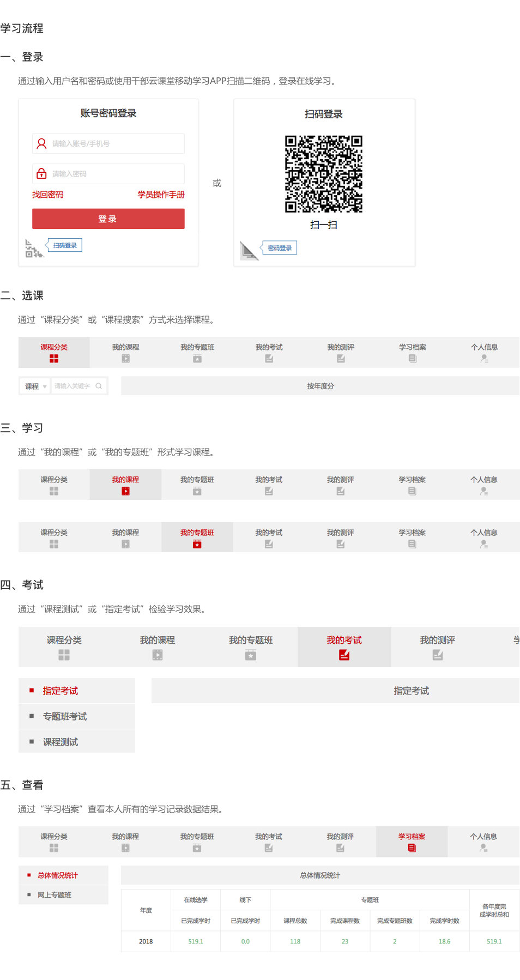Click the 个人信息 person icon in 选课 section bar
This screenshot has height=980, width=520.
484,359
